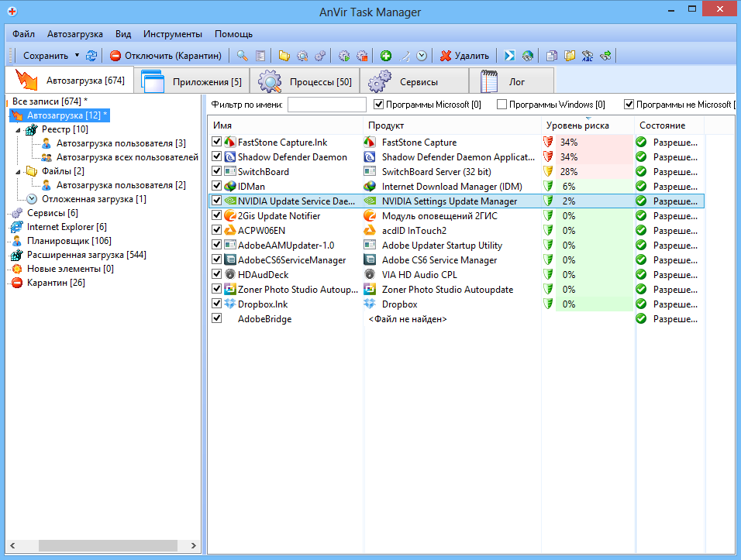Collapse the Файлы tree node
The image size is (741, 560).
(17, 171)
